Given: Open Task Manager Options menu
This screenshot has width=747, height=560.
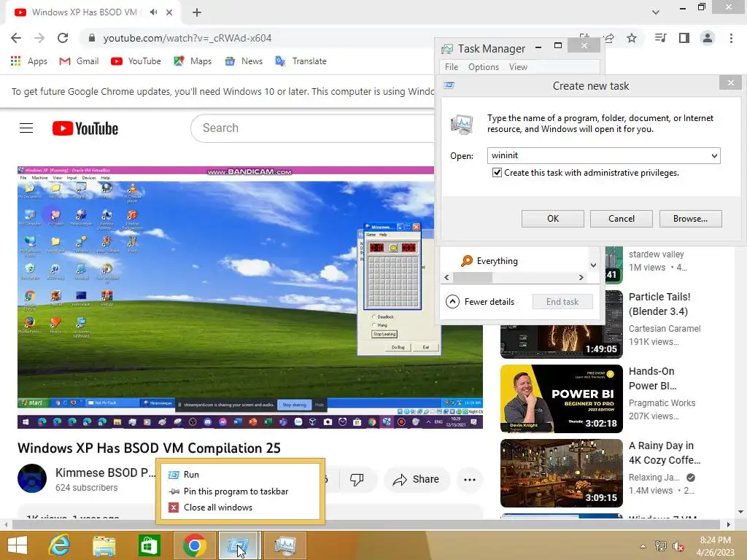Looking at the screenshot, I should tap(484, 67).
